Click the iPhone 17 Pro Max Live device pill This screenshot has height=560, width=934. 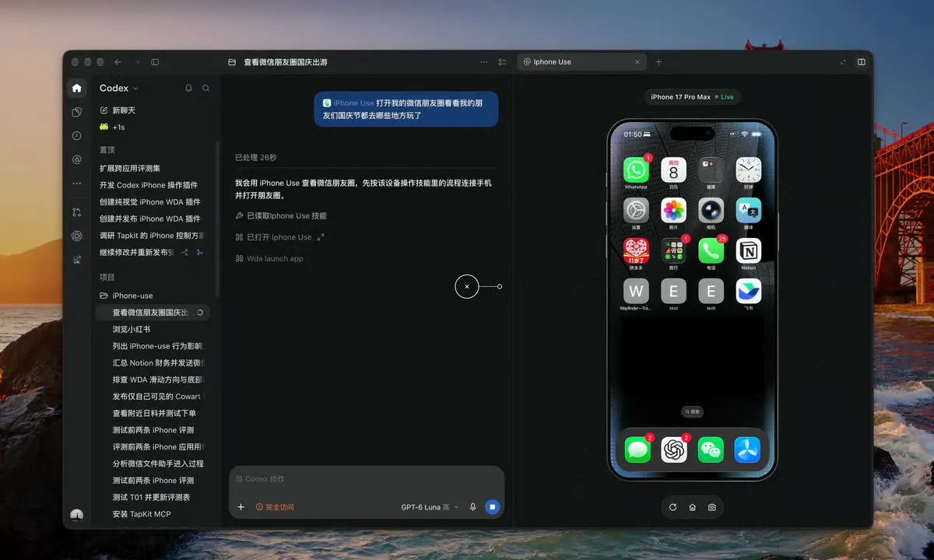[x=693, y=97]
